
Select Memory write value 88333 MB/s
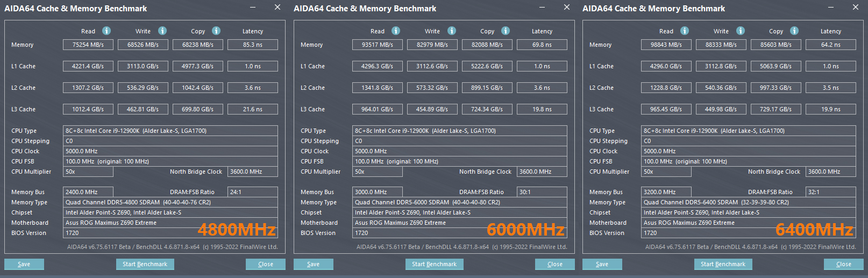pyautogui.click(x=721, y=45)
